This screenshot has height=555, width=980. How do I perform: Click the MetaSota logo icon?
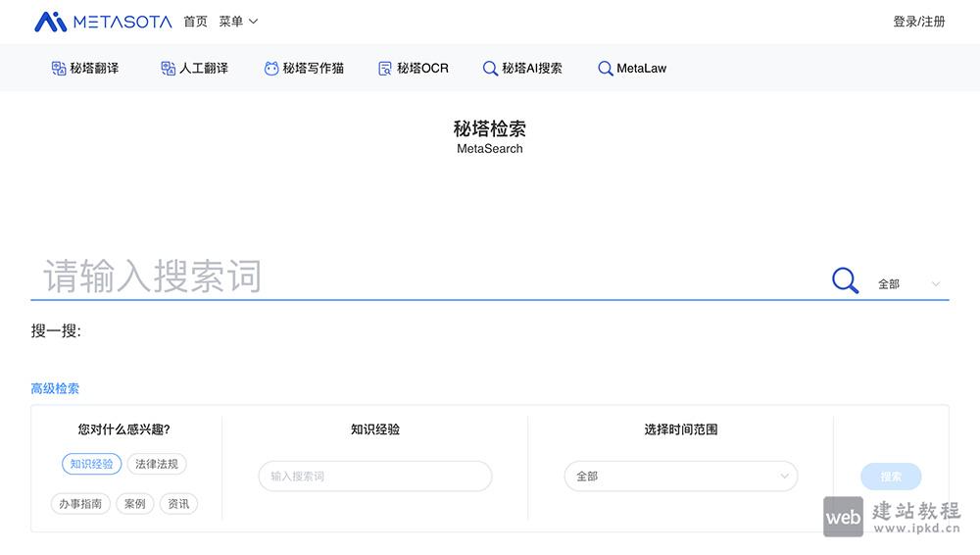(x=51, y=22)
